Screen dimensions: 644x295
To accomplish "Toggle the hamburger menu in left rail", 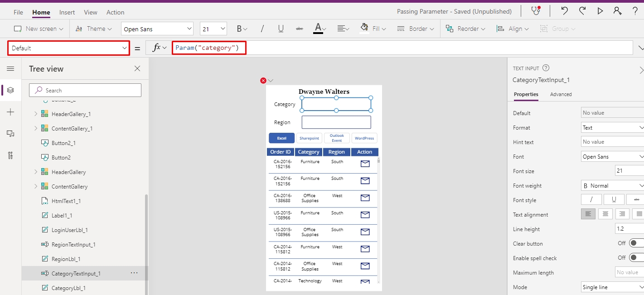I will 10,69.
